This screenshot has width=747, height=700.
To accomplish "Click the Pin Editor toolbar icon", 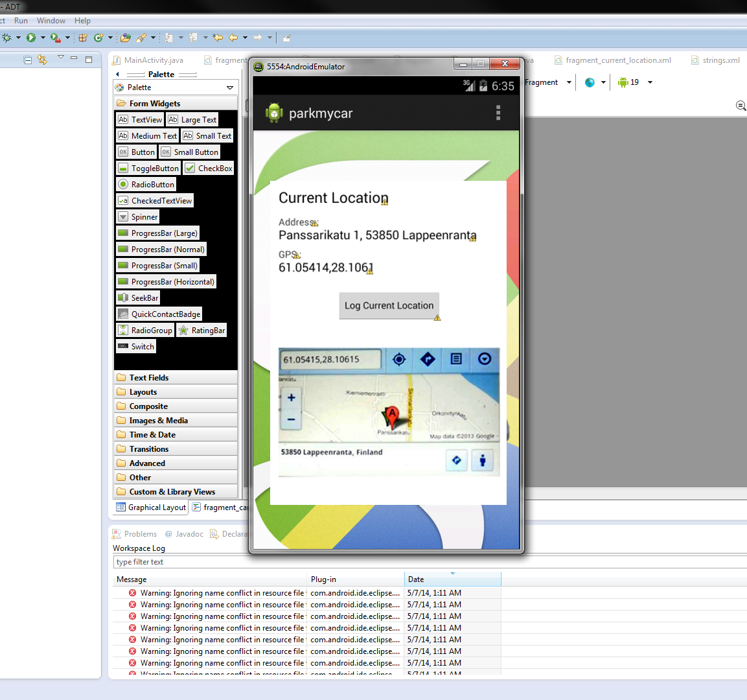I will click(x=286, y=38).
